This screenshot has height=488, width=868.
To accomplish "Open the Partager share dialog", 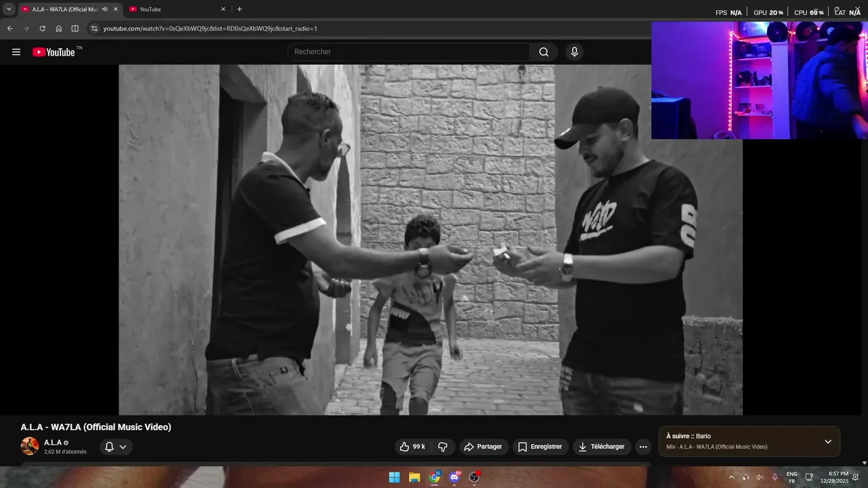I will 484,447.
